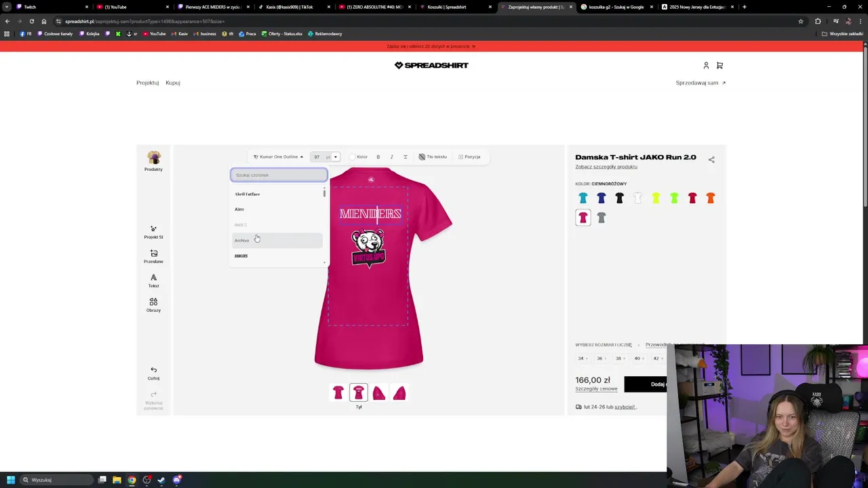868x488 pixels.
Task: Open the Kumar One Outline font dropdown
Action: [279, 157]
